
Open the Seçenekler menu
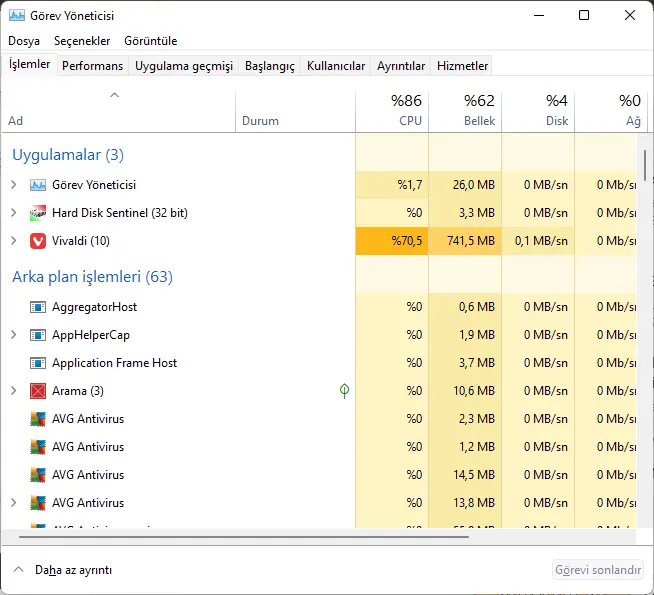pos(82,41)
